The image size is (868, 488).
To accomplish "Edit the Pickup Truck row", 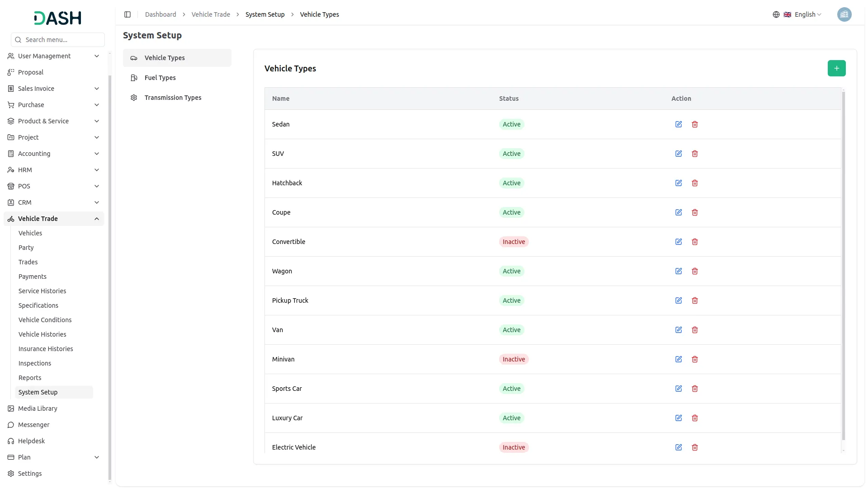I will (x=679, y=300).
